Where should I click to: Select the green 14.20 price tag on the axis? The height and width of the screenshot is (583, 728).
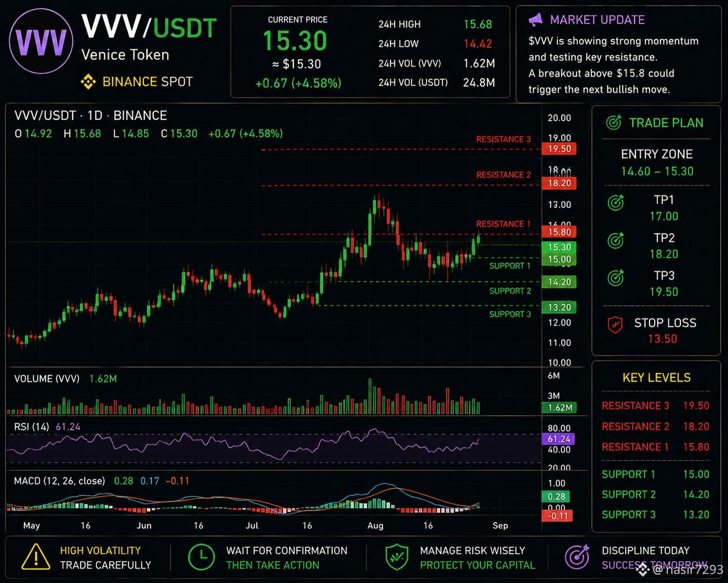click(559, 282)
